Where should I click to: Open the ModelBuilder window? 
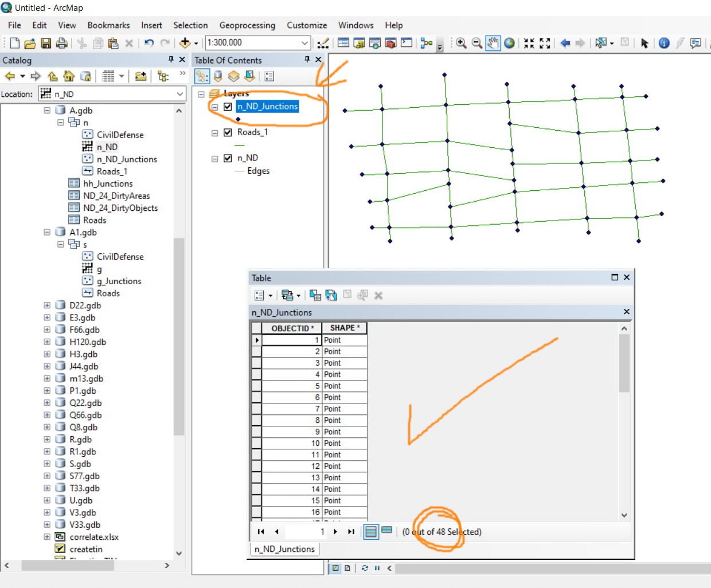coord(426,43)
